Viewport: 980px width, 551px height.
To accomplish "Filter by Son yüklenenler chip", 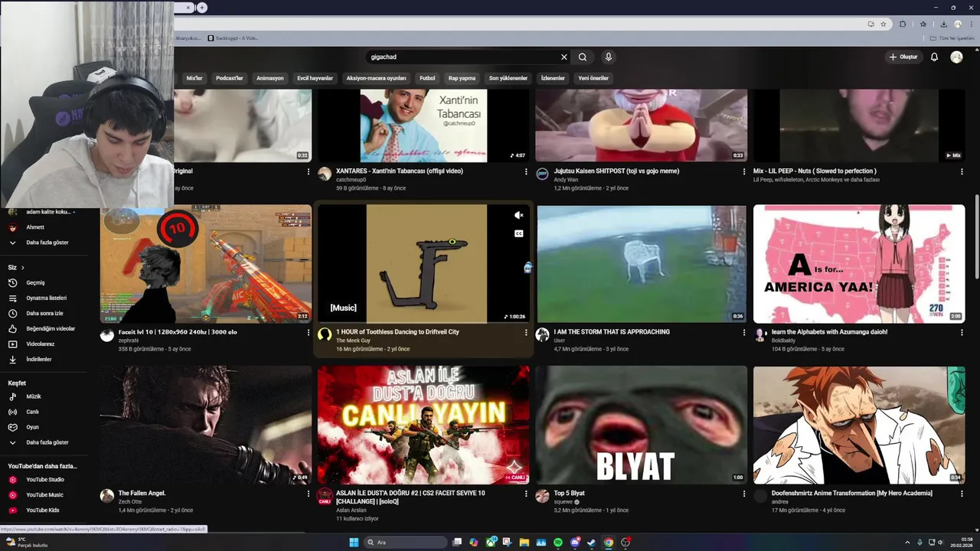I will [x=508, y=78].
